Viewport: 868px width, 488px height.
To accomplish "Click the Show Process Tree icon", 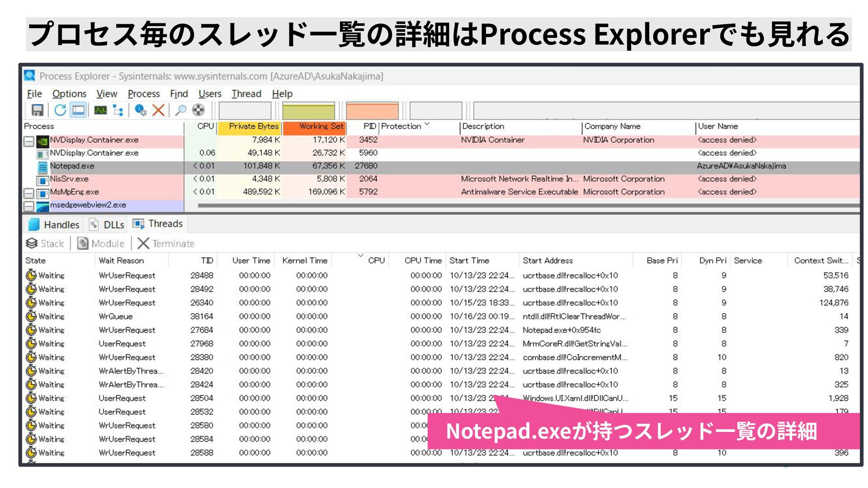I will (x=118, y=110).
